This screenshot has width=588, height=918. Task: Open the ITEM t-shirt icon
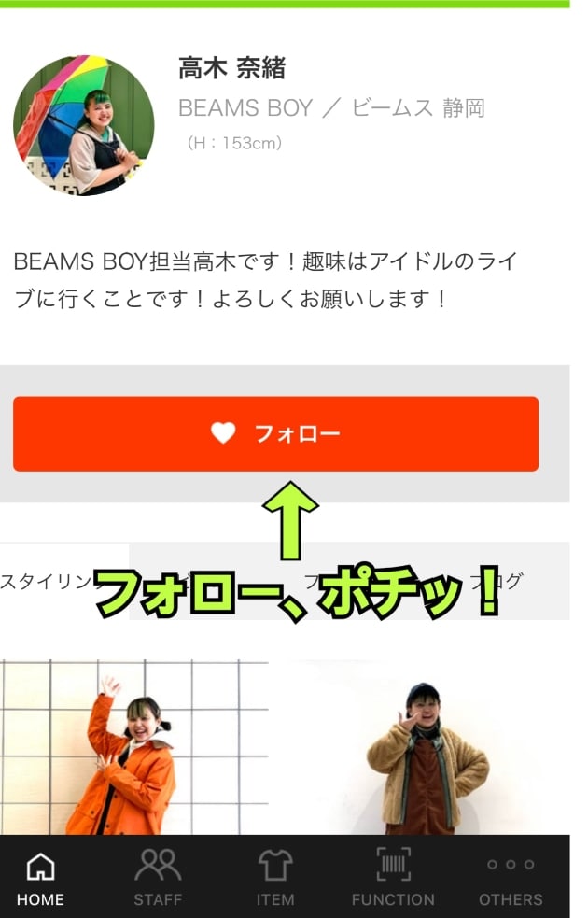[275, 865]
